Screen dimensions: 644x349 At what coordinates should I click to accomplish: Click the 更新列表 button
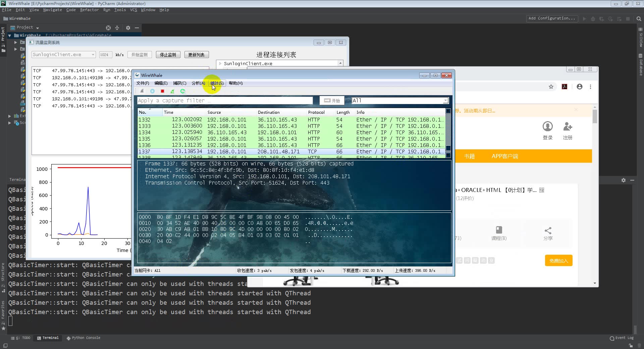tap(197, 55)
